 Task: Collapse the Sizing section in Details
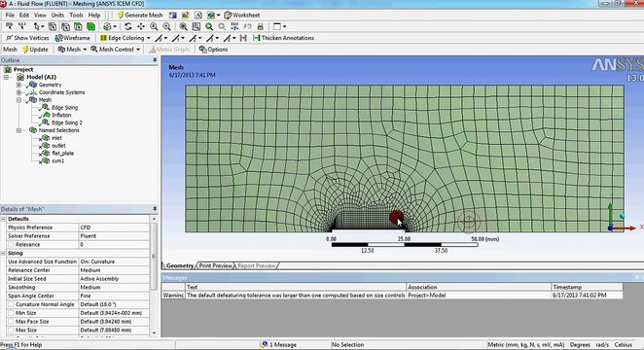[3, 254]
